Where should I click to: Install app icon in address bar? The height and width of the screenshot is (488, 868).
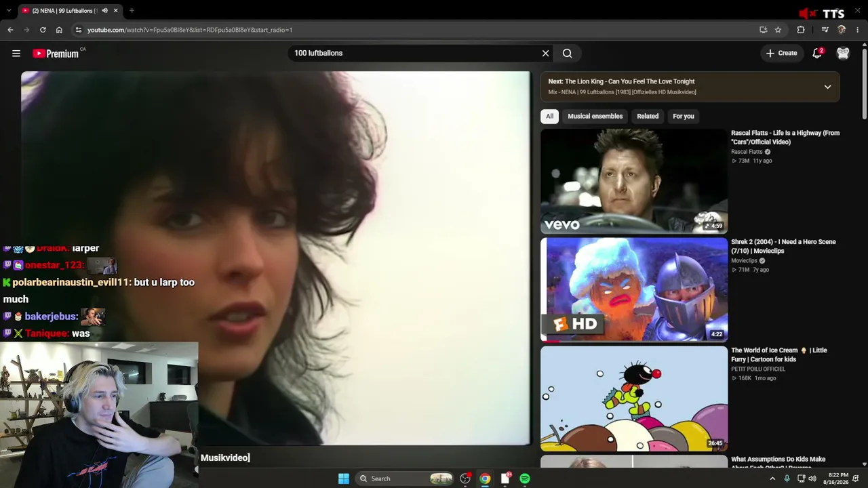[x=764, y=30]
